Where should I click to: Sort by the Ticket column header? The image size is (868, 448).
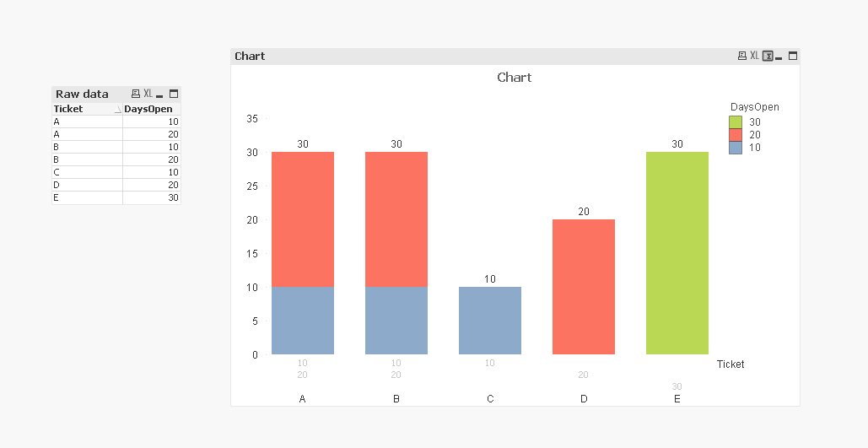[x=84, y=109]
